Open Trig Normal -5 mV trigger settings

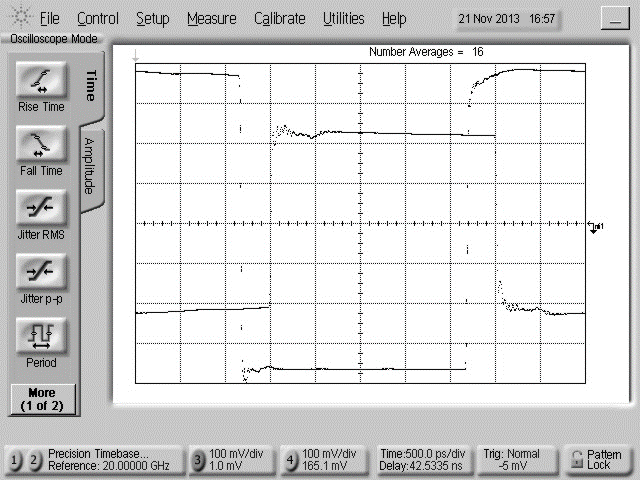coord(517,460)
